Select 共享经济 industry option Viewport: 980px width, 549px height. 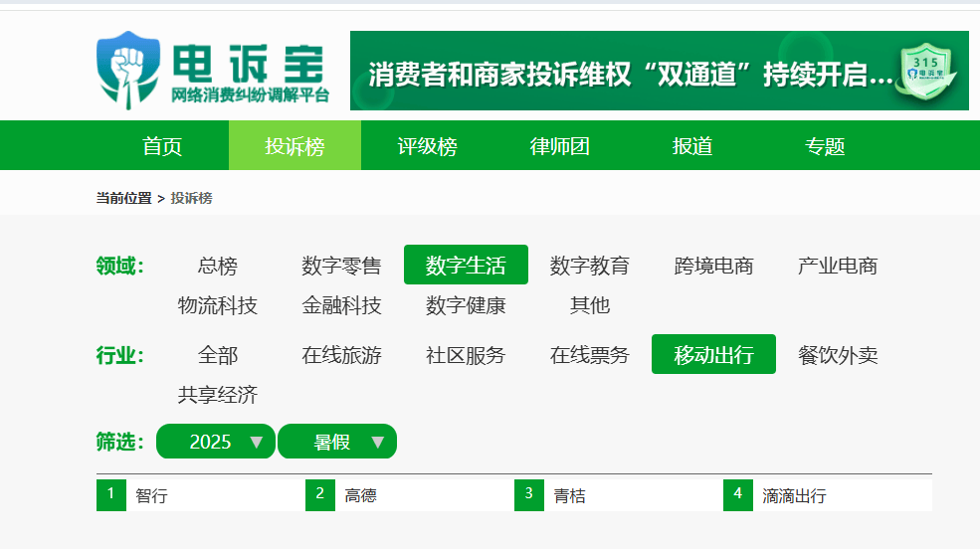click(x=217, y=395)
